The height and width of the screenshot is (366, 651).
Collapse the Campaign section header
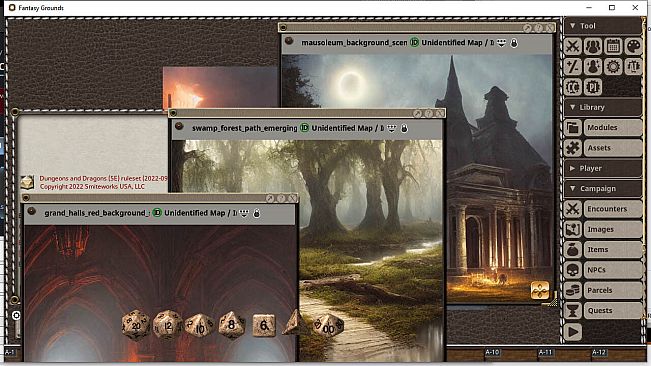(x=602, y=188)
